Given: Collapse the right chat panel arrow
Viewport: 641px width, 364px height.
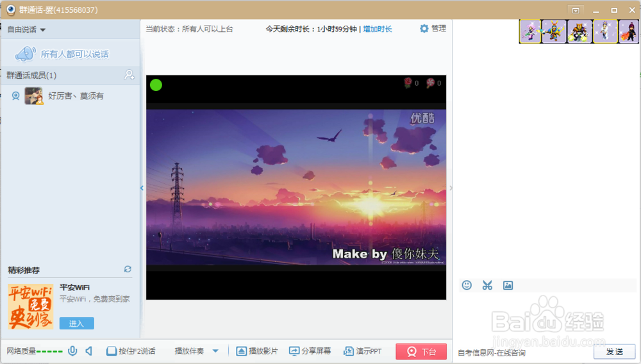Looking at the screenshot, I should tap(451, 188).
